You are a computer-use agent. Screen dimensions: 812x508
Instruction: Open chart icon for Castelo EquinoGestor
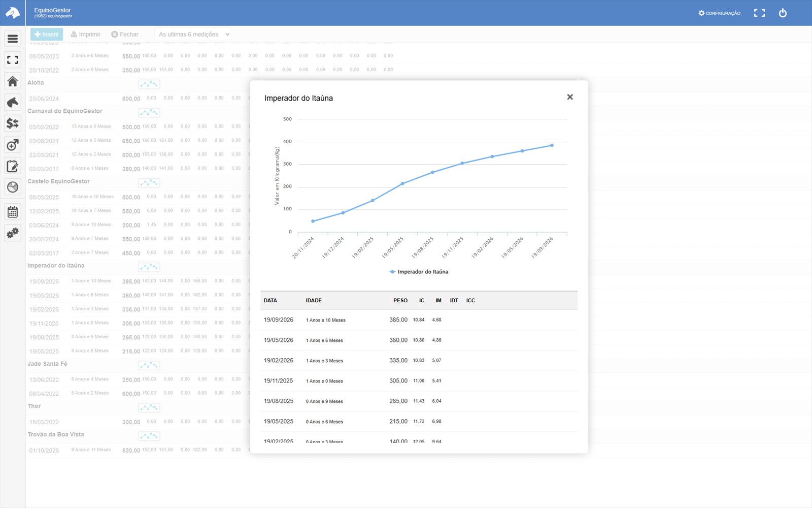(149, 183)
